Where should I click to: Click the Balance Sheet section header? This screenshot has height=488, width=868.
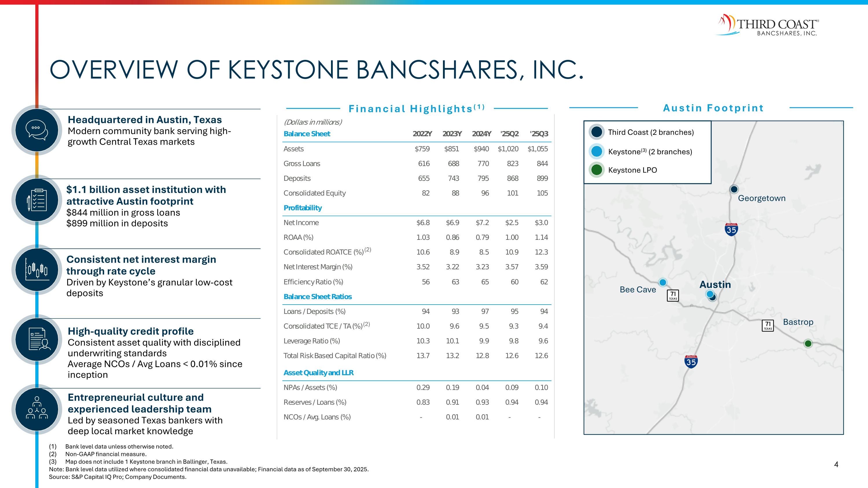(x=307, y=134)
